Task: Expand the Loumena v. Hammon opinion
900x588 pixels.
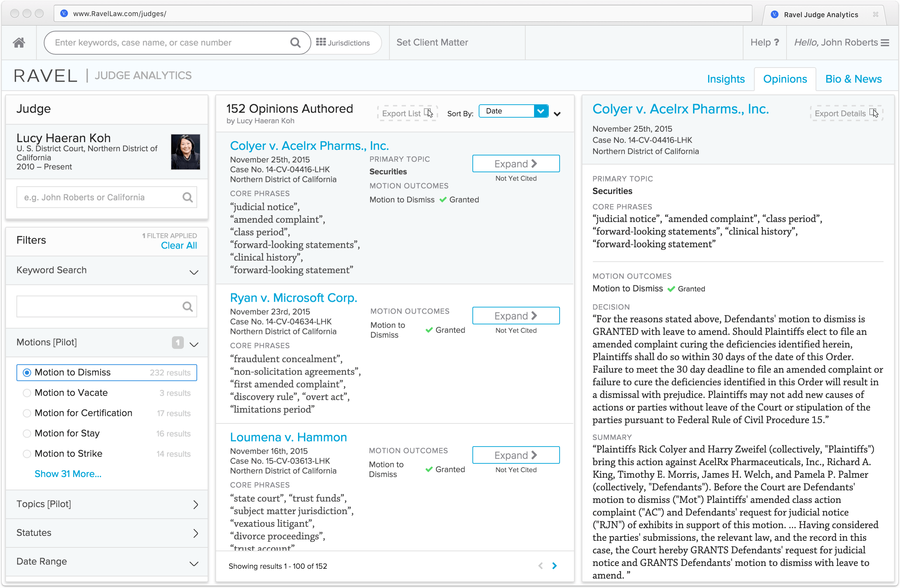Action: 516,455
